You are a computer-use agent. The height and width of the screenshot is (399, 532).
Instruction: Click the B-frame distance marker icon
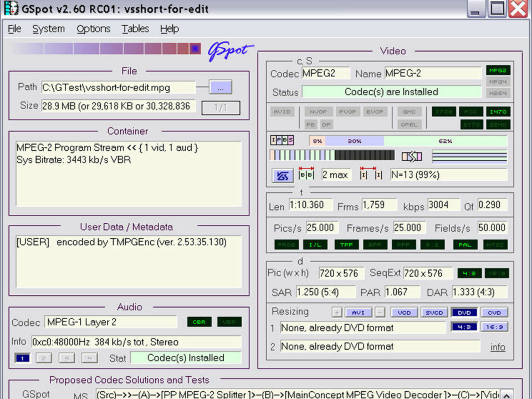pos(306,174)
